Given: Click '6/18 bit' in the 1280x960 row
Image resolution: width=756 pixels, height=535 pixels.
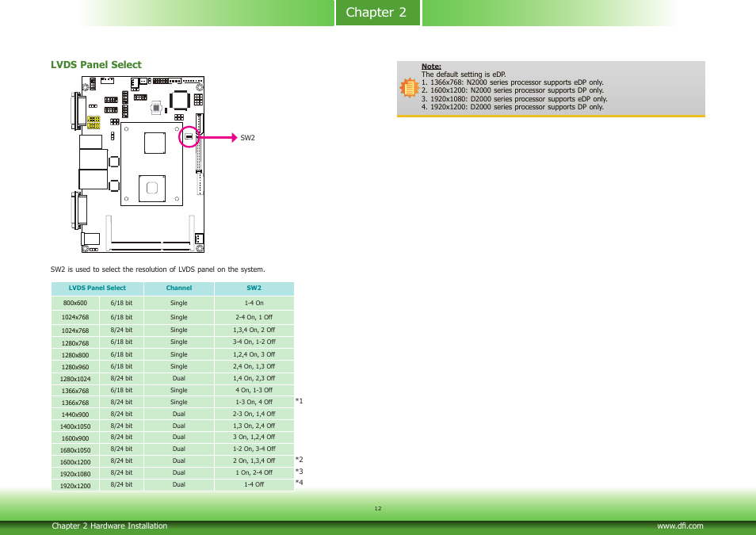Looking at the screenshot, I should point(121,367).
